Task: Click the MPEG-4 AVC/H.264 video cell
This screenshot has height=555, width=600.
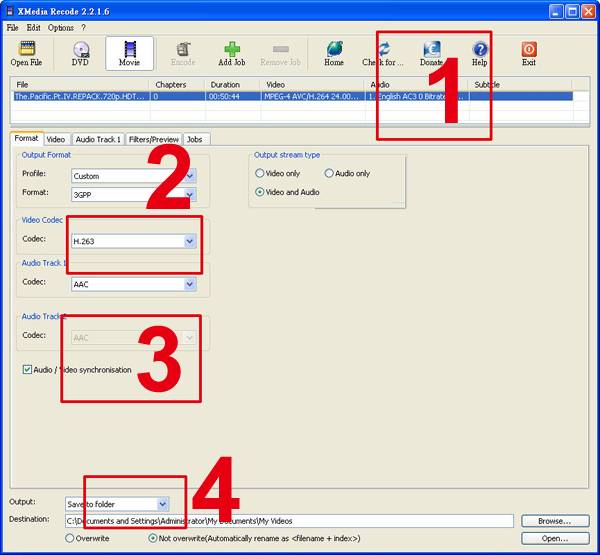Action: tap(311, 96)
